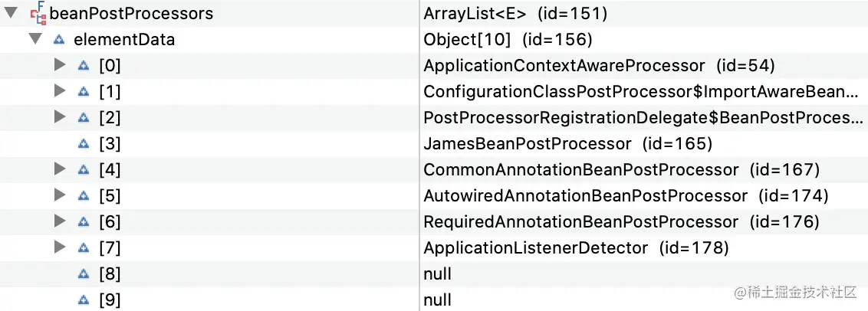Expand array element [5]

[x=60, y=195]
